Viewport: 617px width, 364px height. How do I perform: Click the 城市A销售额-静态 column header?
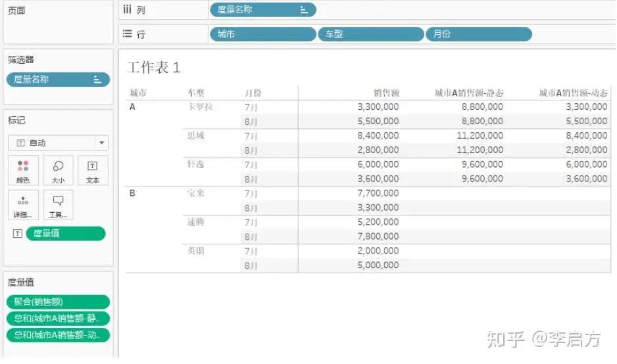click(x=469, y=93)
